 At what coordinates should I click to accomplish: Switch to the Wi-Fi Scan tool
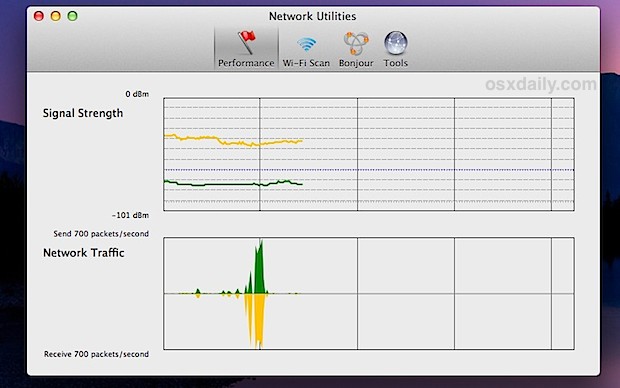(x=306, y=45)
